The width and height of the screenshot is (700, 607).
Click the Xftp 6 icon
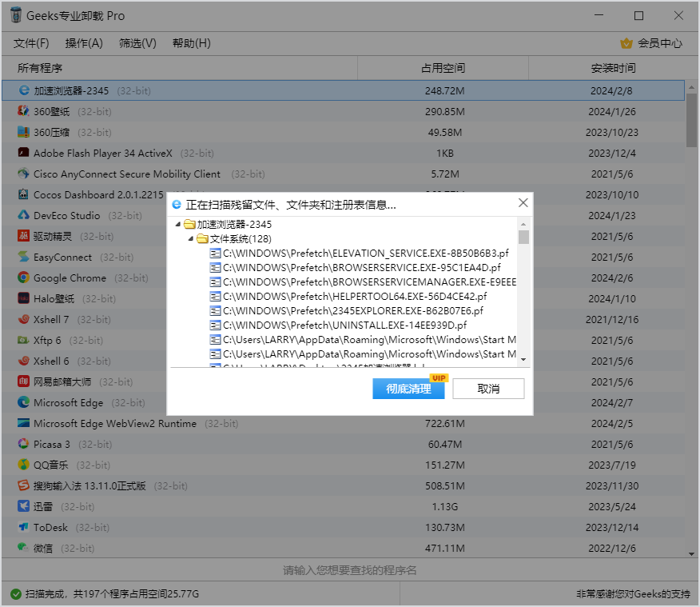[x=23, y=340]
